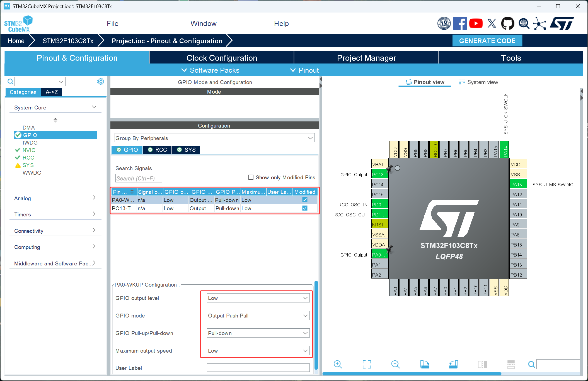Click the pinout horizontal scrollbar
Screen dimensions: 588x381
[412, 374]
